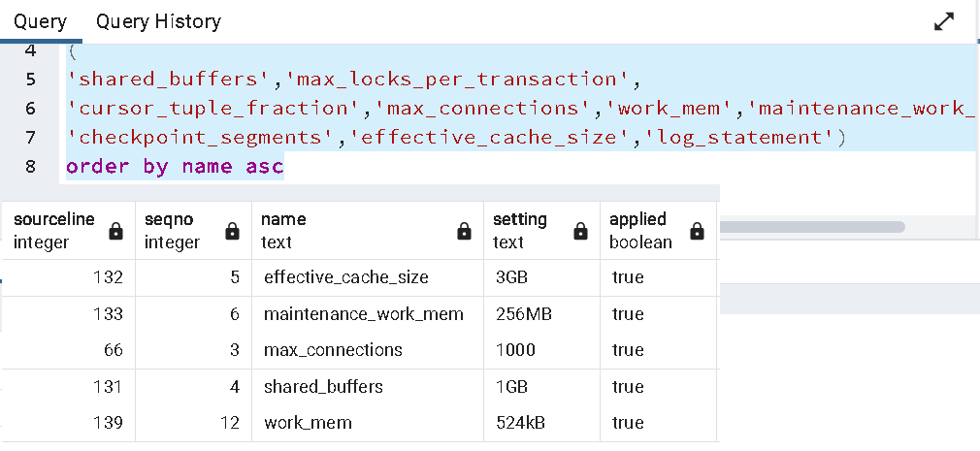Click line number 8 in editor gutter
The width and height of the screenshot is (980, 451).
31,166
